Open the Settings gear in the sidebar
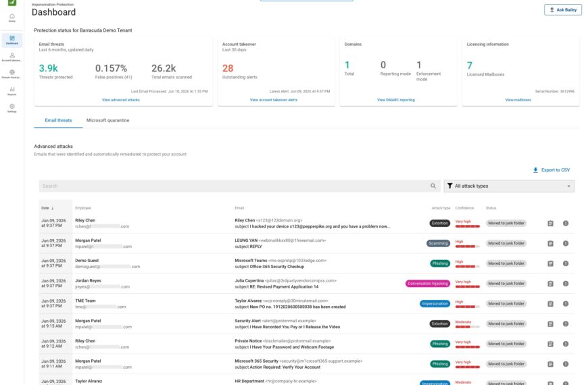588x385 pixels. tap(12, 108)
